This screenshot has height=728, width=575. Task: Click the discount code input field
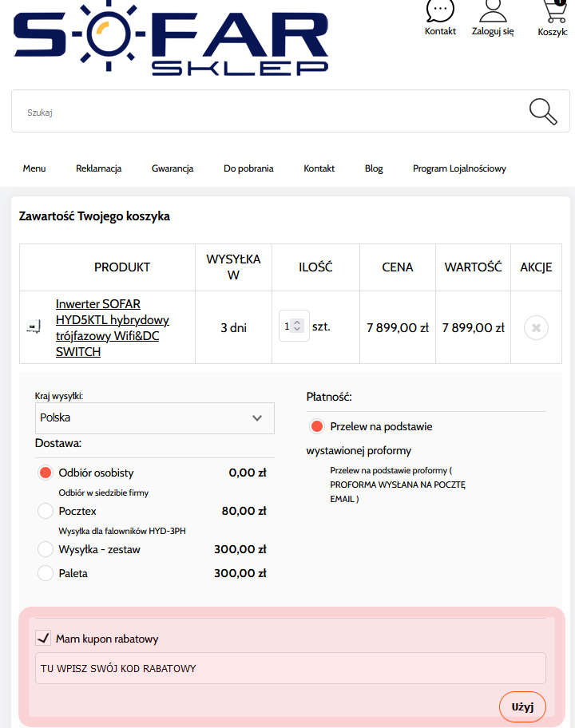pyautogui.click(x=291, y=668)
